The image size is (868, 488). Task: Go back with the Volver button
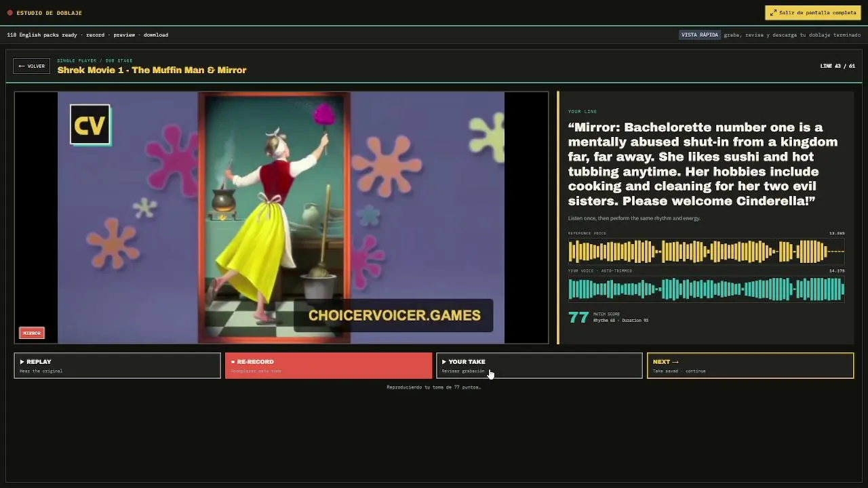[32, 66]
